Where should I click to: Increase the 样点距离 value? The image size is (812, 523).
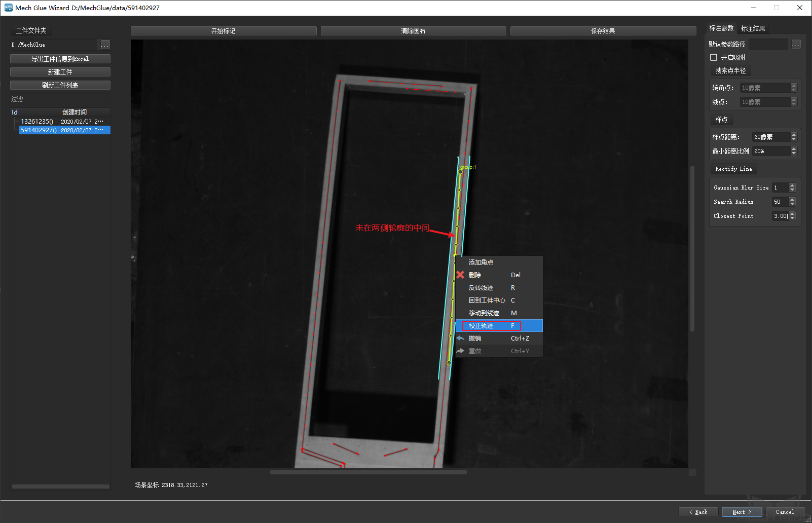[794, 135]
